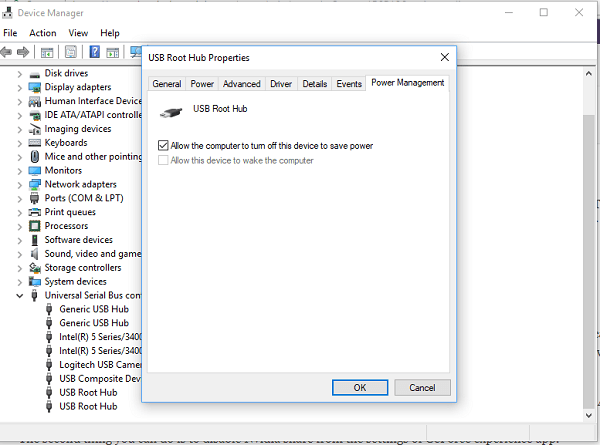Click the disabled Allow this device to wake checkbox
The width and height of the screenshot is (600, 445).
pyautogui.click(x=163, y=160)
